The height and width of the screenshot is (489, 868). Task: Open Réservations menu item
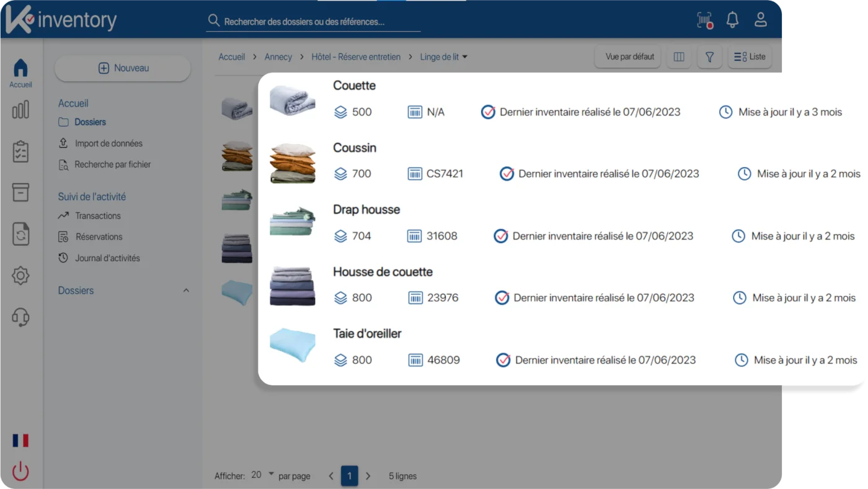point(91,236)
